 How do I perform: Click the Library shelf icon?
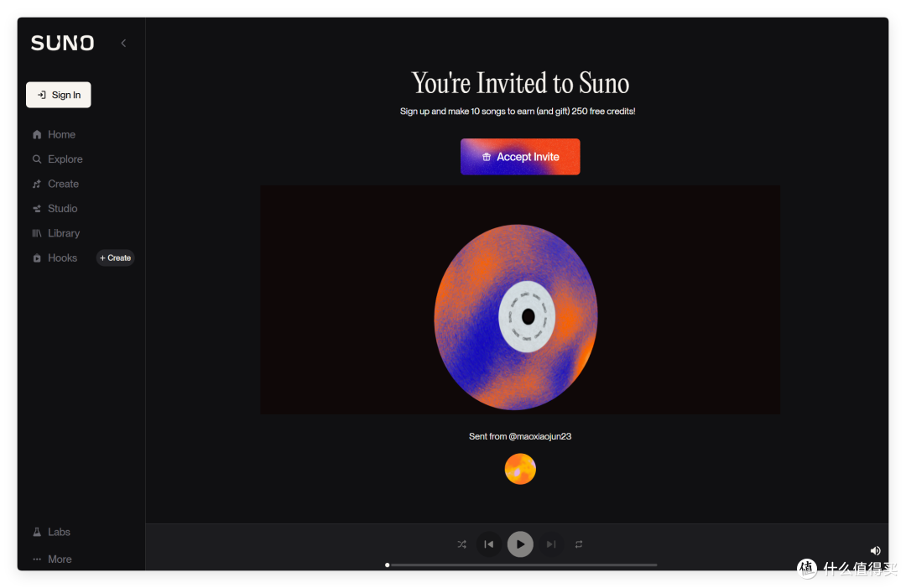[x=37, y=233]
